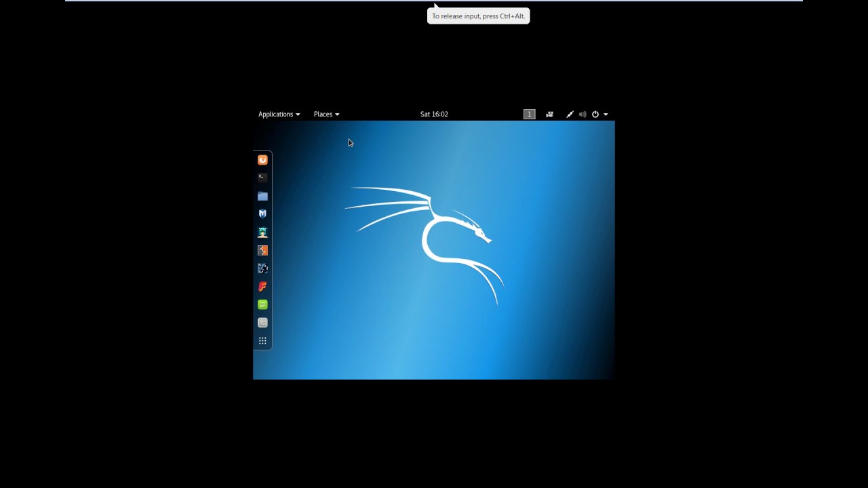Viewport: 868px width, 488px height.
Task: Open Armitage from the dock
Action: pyautogui.click(x=262, y=232)
